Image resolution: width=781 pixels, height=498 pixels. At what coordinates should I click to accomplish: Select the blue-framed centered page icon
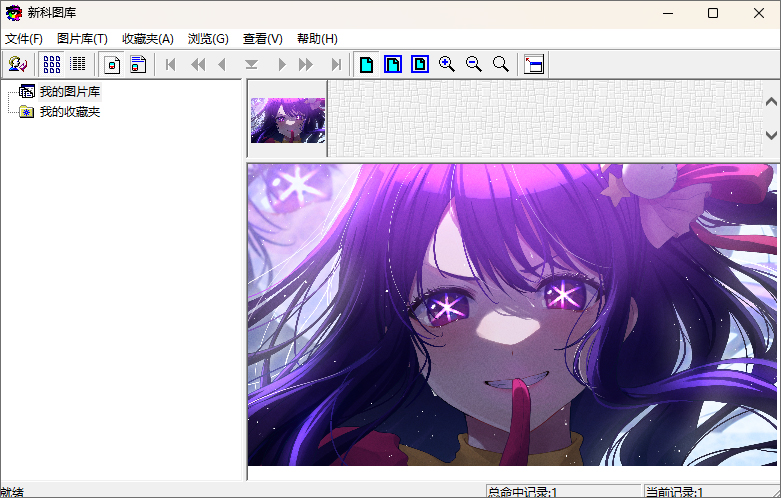(420, 64)
